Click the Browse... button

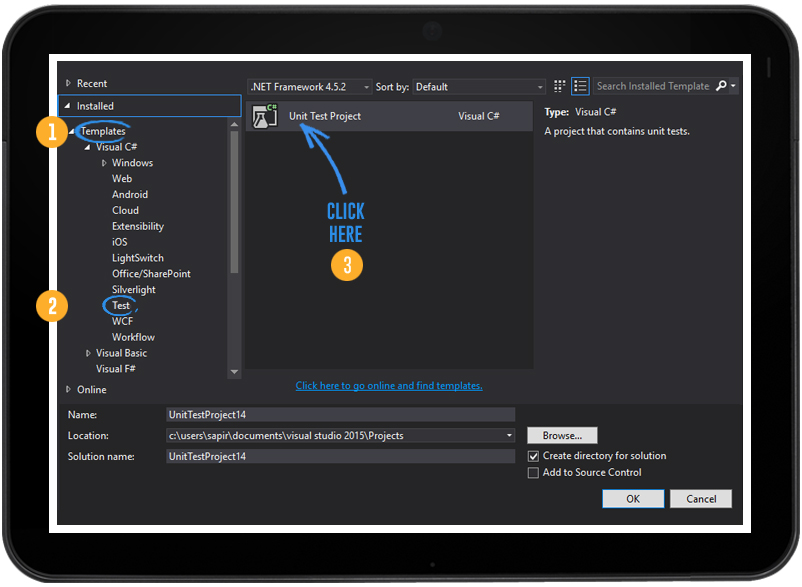562,436
